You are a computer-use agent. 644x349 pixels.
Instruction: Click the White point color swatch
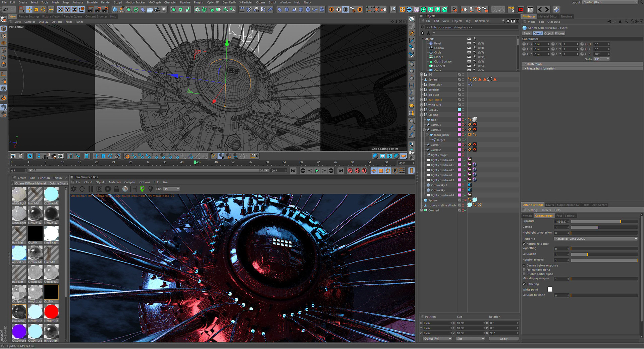click(x=550, y=289)
